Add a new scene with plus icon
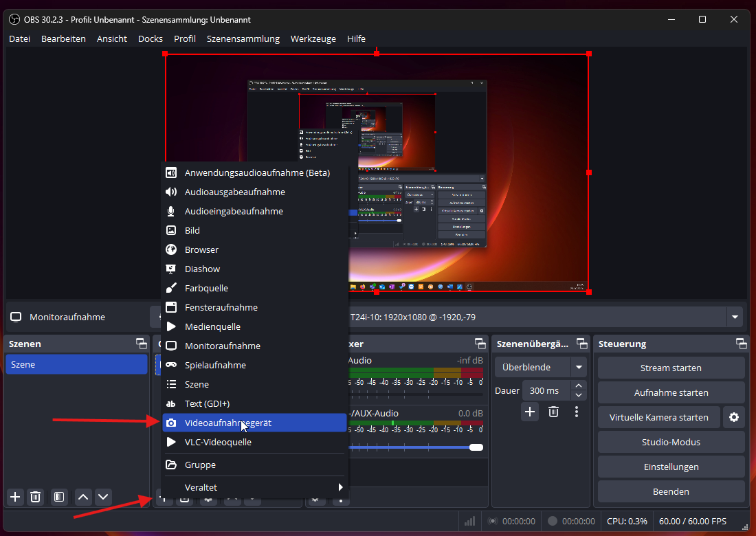756x536 pixels. click(x=15, y=496)
